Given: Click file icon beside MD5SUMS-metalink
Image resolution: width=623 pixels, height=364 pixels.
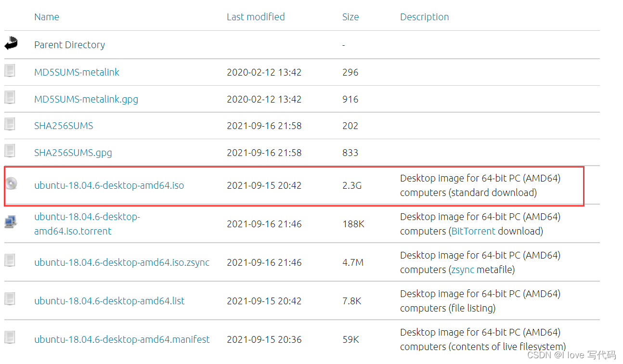Looking at the screenshot, I should coord(10,71).
